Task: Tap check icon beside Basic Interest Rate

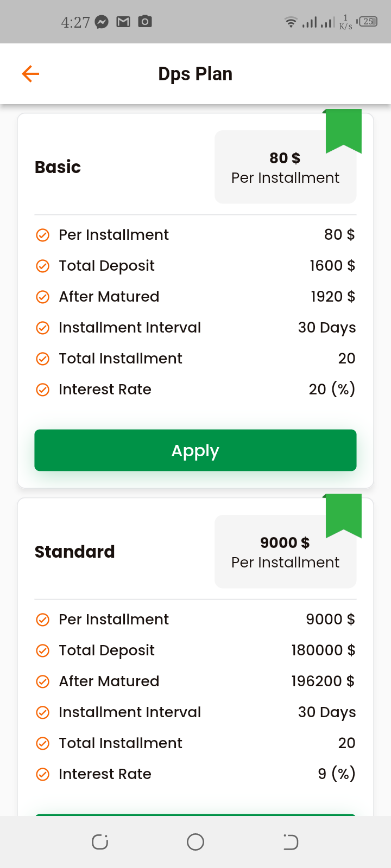Action: point(42,390)
